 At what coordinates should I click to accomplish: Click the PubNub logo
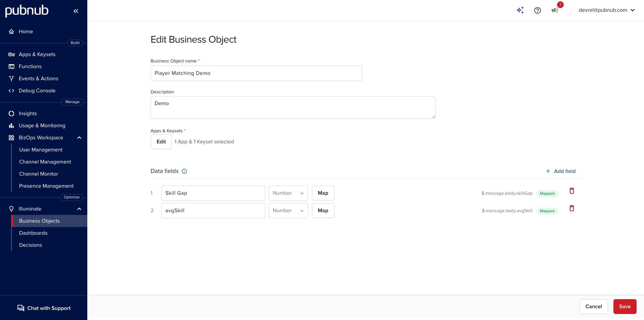coord(27,11)
